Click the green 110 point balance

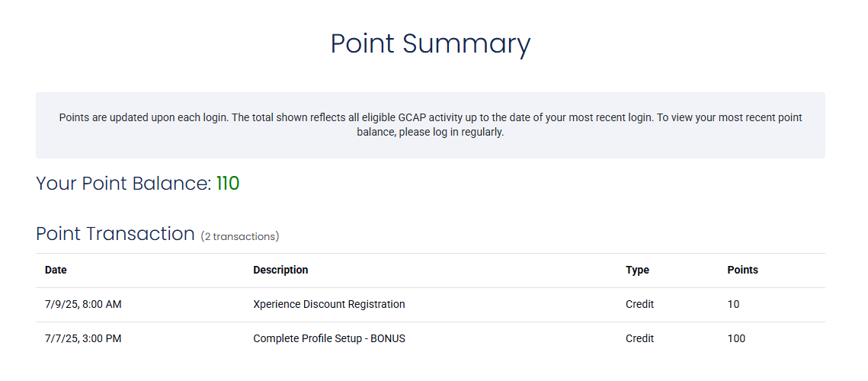[x=228, y=184]
